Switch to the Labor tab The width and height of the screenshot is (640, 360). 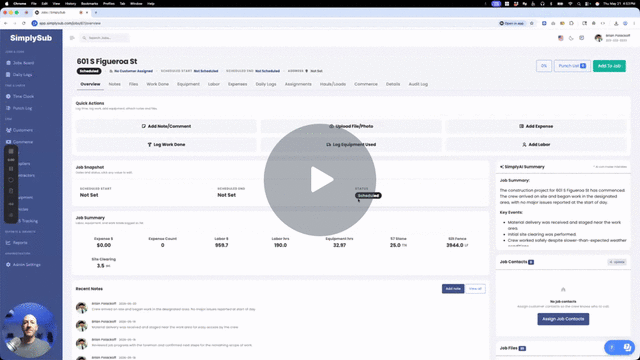coord(214,84)
